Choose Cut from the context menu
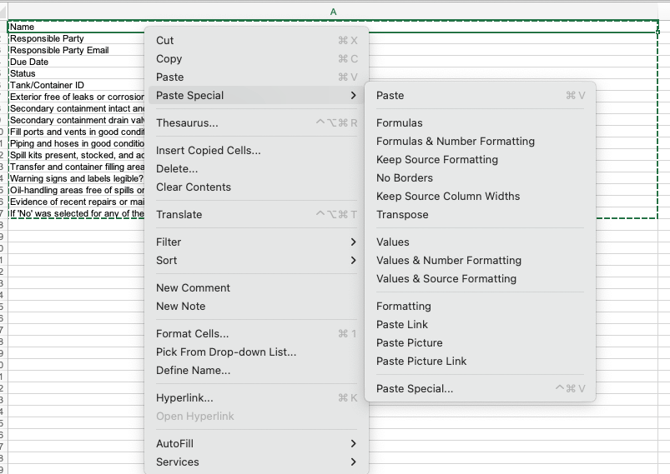The width and height of the screenshot is (670, 474). [x=165, y=41]
